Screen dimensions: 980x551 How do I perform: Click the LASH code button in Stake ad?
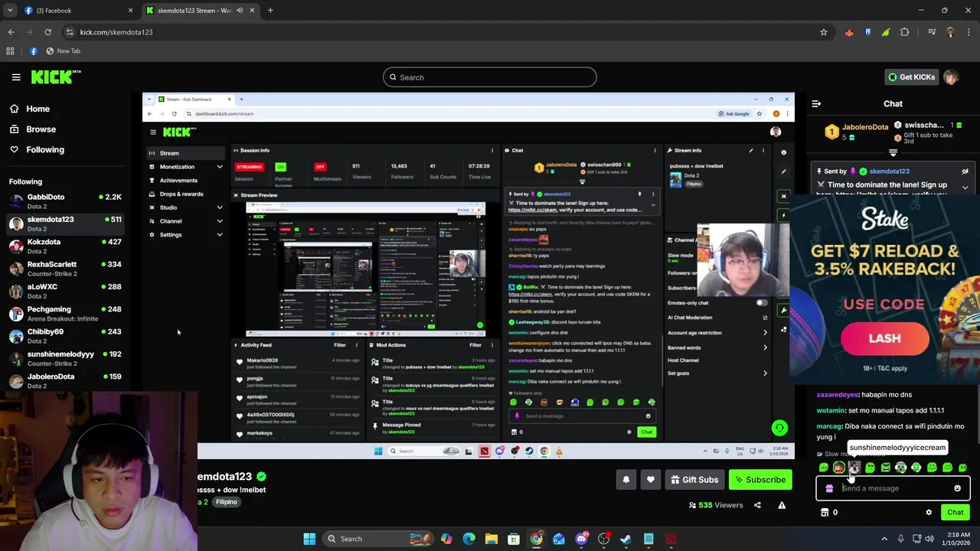(x=884, y=338)
